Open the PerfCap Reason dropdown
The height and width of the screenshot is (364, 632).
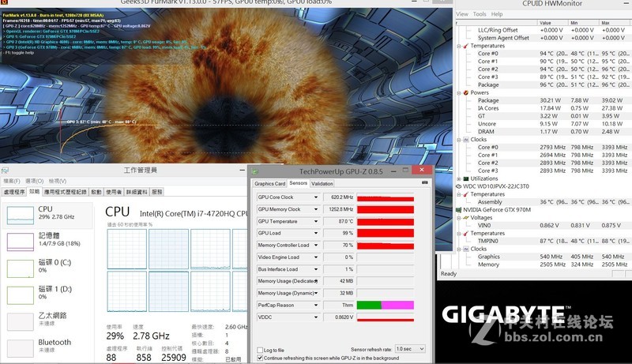[316, 306]
